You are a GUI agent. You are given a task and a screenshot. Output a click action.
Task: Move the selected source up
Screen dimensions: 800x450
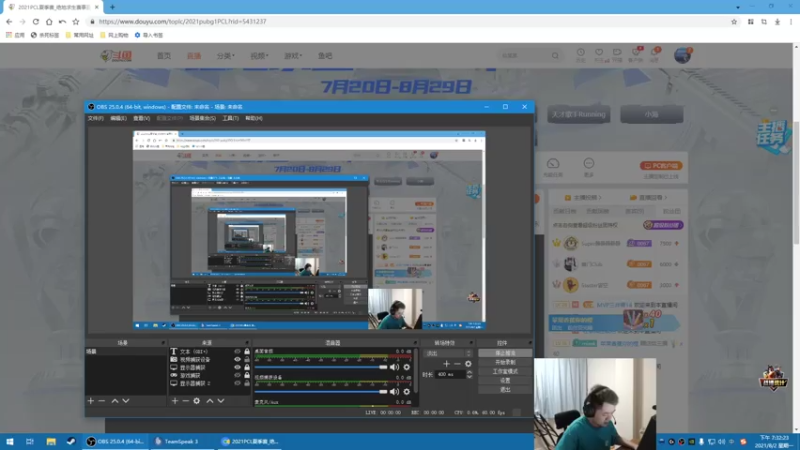[210, 401]
